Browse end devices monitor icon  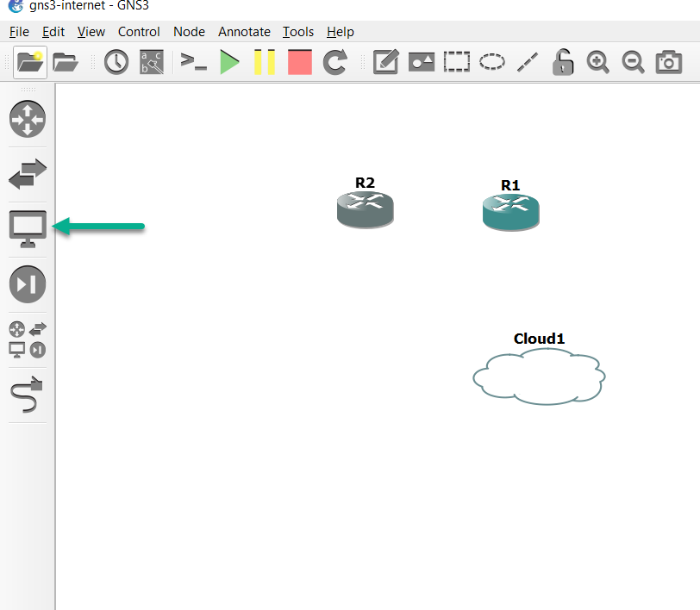pyautogui.click(x=28, y=229)
